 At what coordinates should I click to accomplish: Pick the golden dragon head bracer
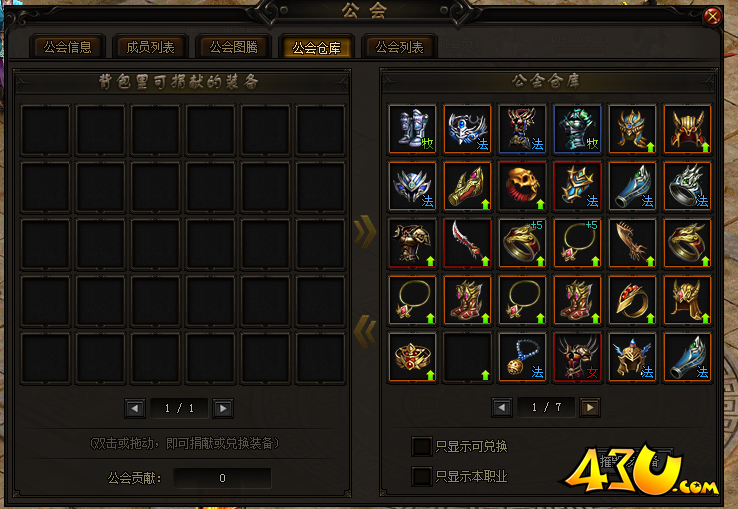coord(467,186)
